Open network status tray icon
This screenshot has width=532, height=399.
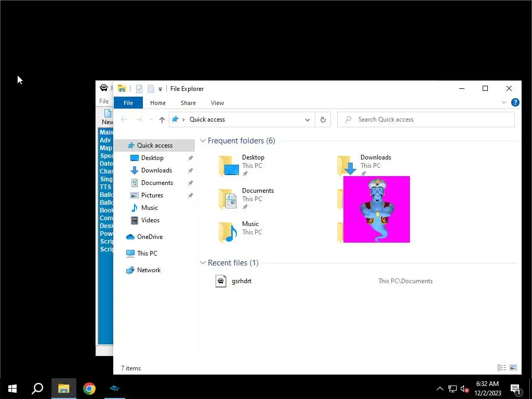pos(453,389)
